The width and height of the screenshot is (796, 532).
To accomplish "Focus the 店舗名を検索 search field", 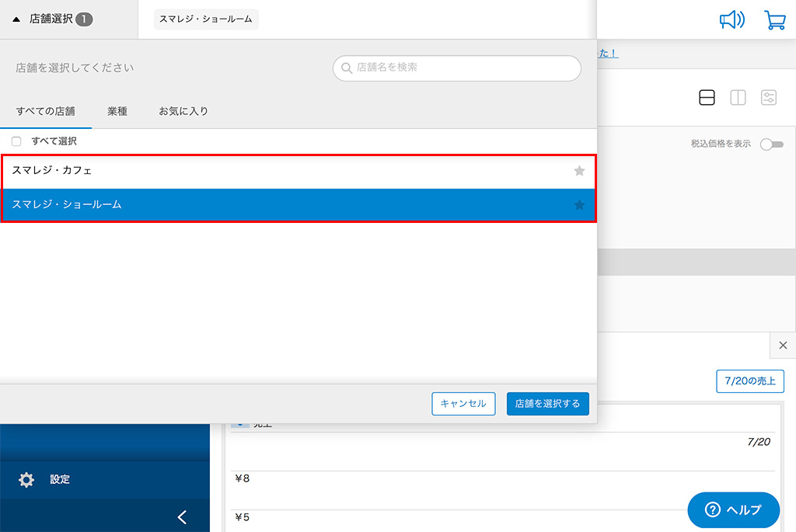I will (457, 68).
